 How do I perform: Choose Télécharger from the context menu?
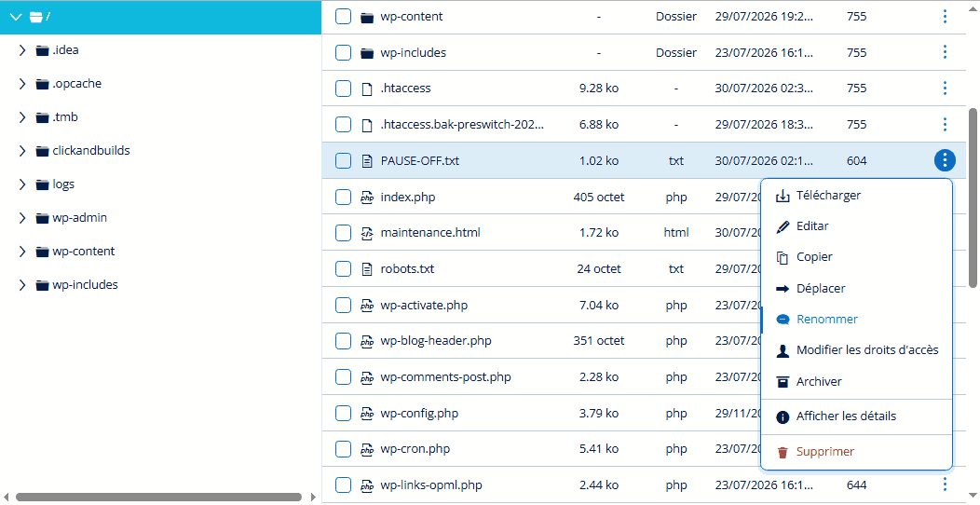[x=856, y=196]
